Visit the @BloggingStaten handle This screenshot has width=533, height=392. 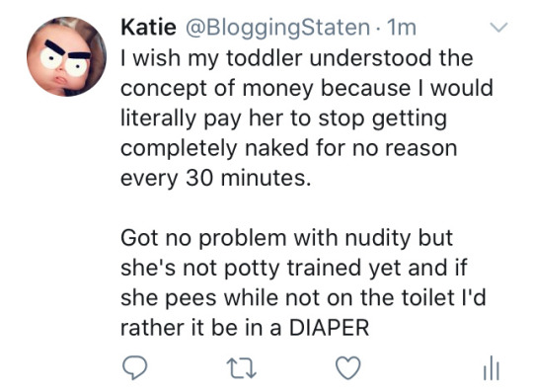point(277,28)
